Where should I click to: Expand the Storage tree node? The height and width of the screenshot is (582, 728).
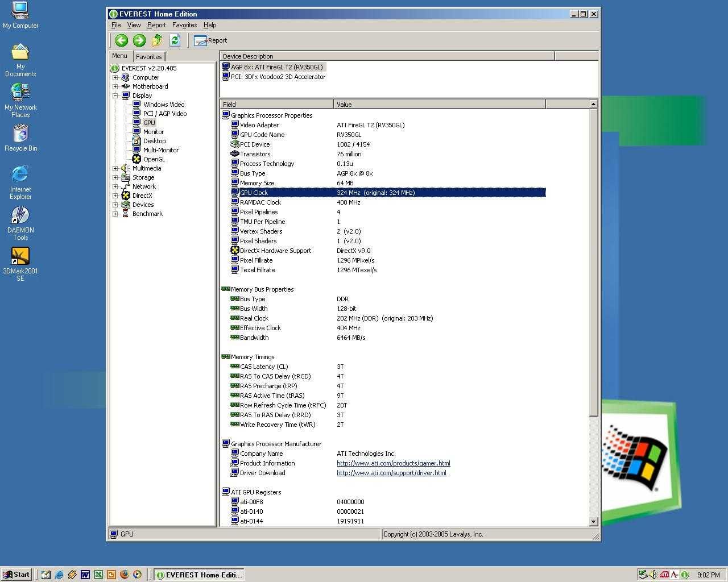pos(115,177)
